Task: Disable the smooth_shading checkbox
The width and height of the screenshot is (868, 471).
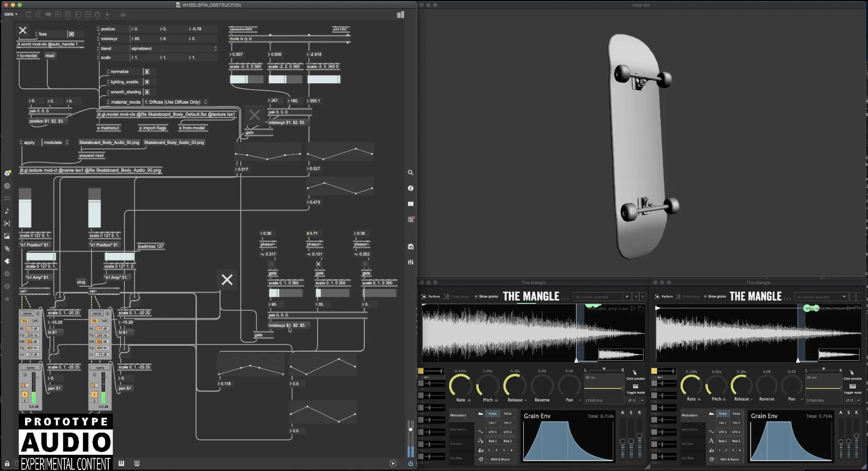Action: [147, 92]
